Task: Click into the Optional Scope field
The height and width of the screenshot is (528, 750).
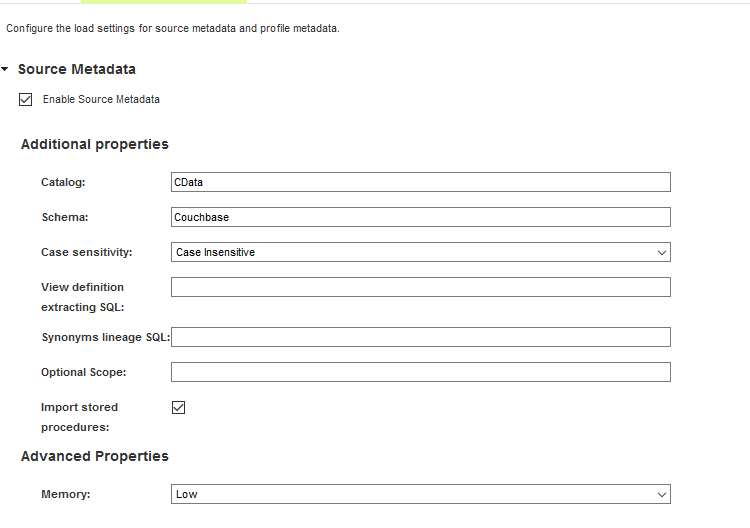Action: pos(420,372)
